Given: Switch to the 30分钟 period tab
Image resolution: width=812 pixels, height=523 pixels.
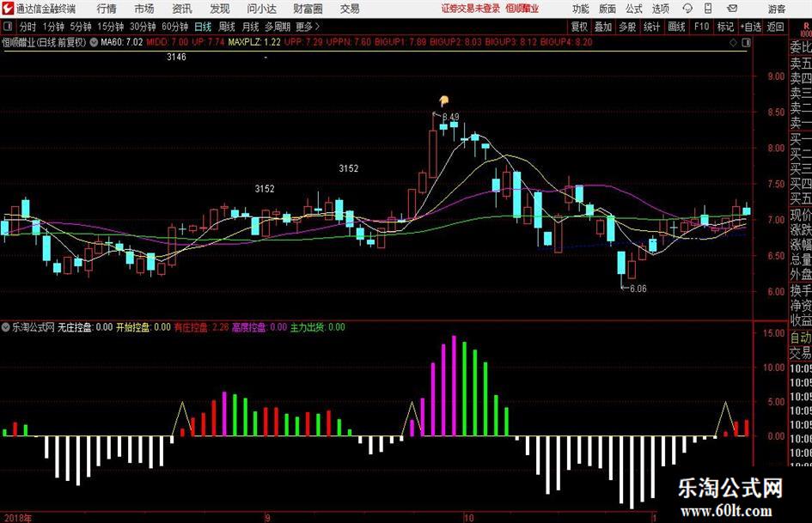Looking at the screenshot, I should [143, 27].
